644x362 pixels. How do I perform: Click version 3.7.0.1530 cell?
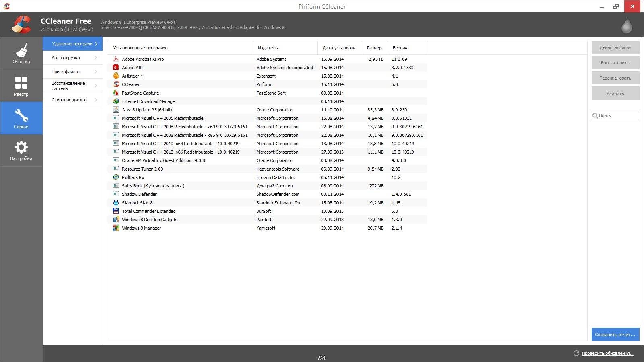tap(402, 68)
